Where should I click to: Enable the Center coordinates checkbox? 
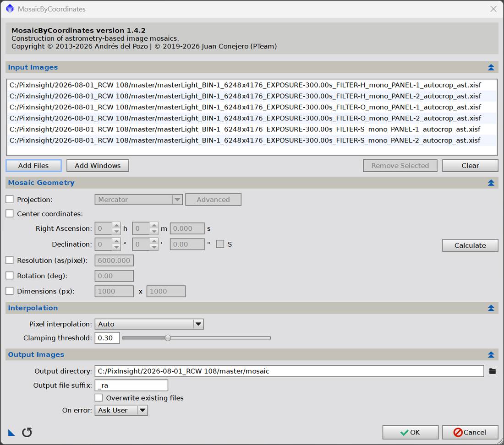pyautogui.click(x=10, y=213)
